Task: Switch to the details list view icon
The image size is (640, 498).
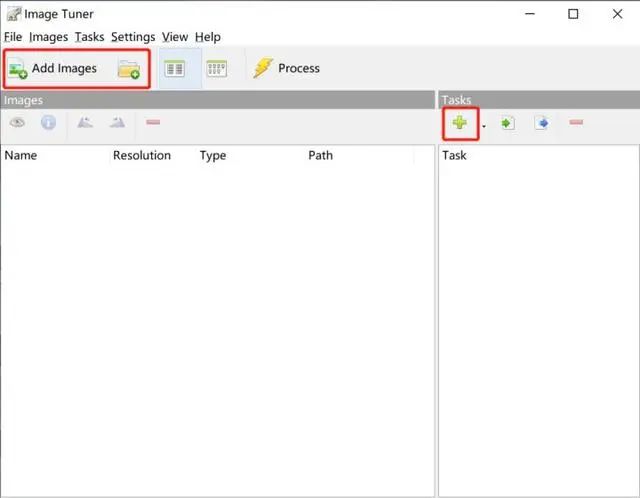Action: click(175, 69)
